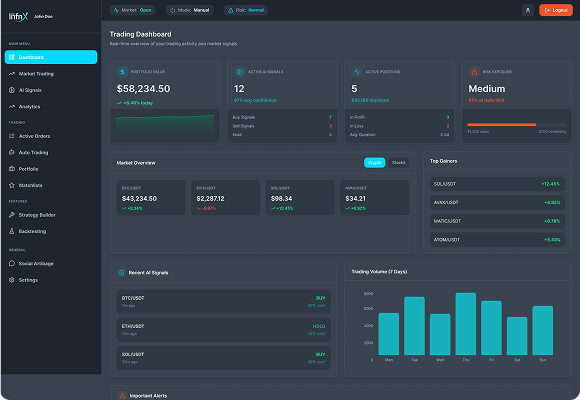Click the Risk Exposure warning icon
580x400 pixels.
tap(474, 71)
